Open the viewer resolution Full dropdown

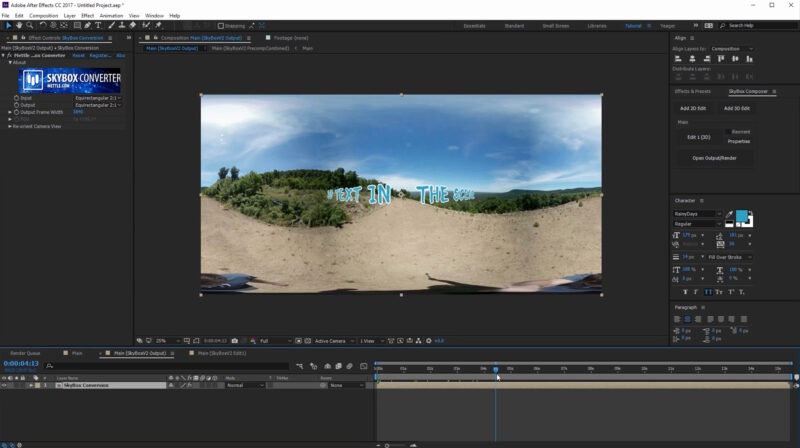pos(272,341)
